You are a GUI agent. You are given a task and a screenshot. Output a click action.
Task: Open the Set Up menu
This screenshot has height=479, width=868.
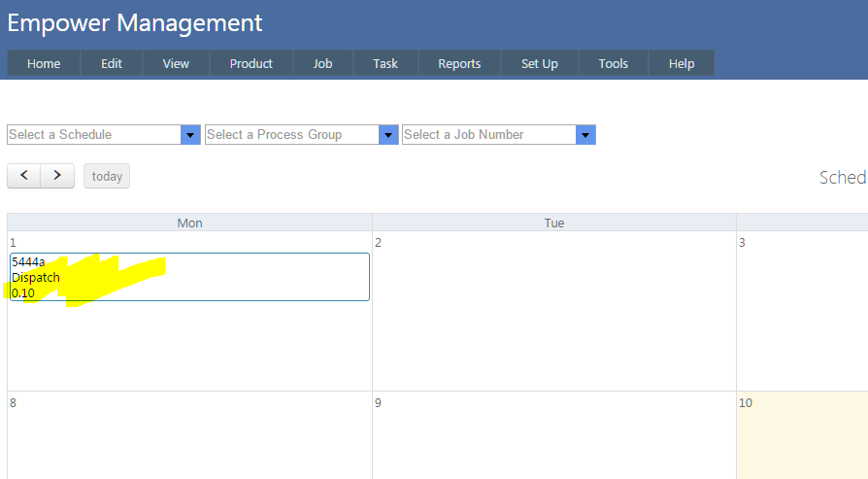540,64
